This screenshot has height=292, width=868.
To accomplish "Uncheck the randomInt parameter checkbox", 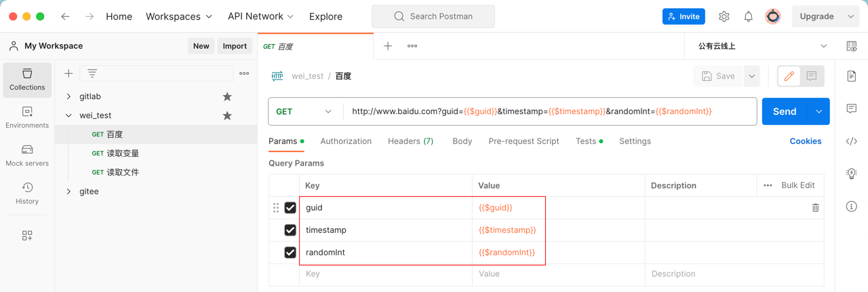I will coord(290,253).
